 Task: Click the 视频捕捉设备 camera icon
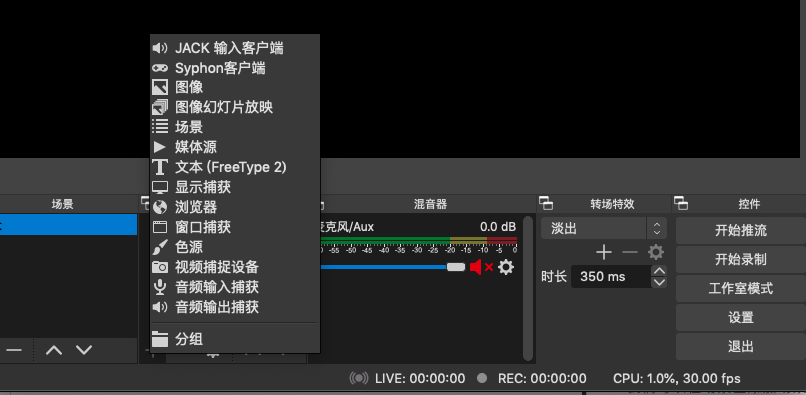point(160,267)
